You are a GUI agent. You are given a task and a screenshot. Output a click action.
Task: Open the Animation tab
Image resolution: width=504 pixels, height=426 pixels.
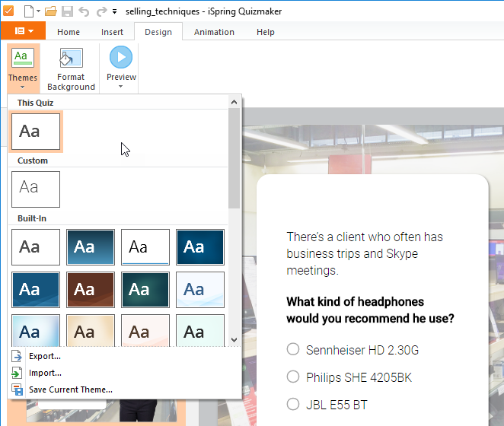coord(214,32)
